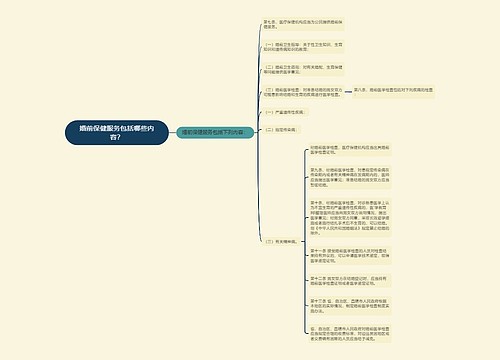
Task: Click the (三)婚前医学检查 node
Action: pyautogui.click(x=303, y=92)
